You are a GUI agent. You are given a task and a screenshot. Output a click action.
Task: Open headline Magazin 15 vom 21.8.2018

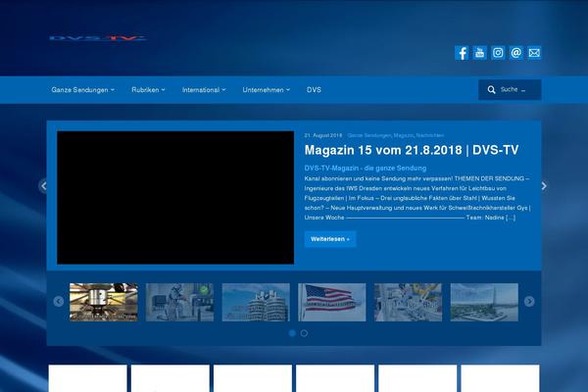(412, 150)
